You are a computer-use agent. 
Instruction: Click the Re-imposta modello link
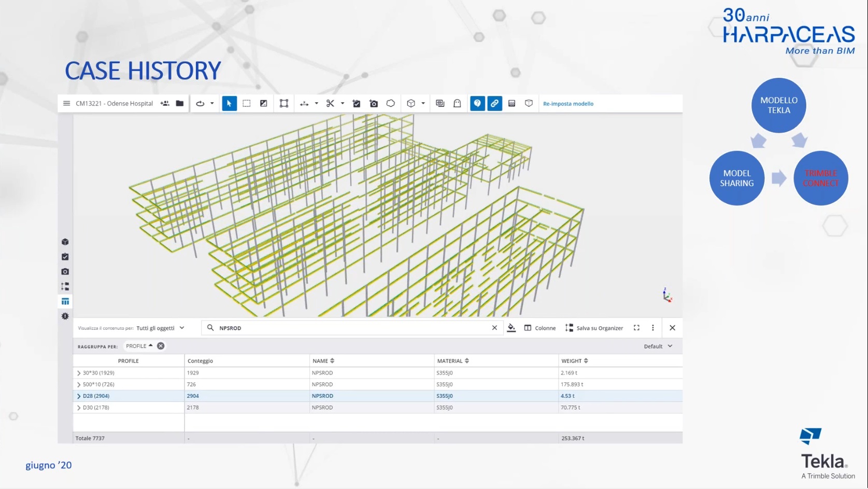click(x=568, y=104)
